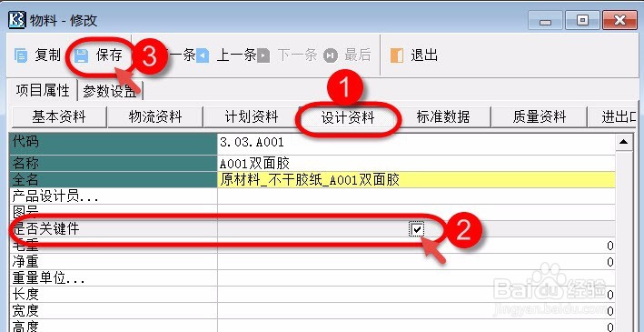Open the 计划资料 tab

251,116
